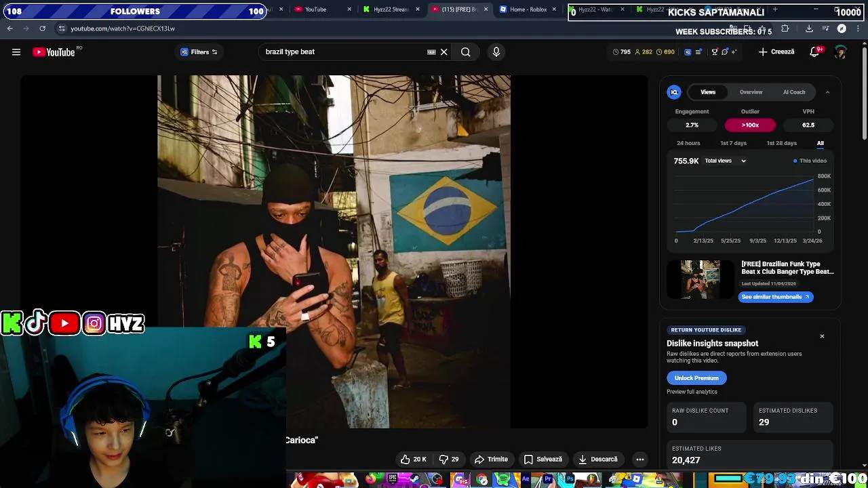The width and height of the screenshot is (868, 488).
Task: Click the Brazilian Funk thumbnail in vidIQ panel
Action: click(701, 279)
